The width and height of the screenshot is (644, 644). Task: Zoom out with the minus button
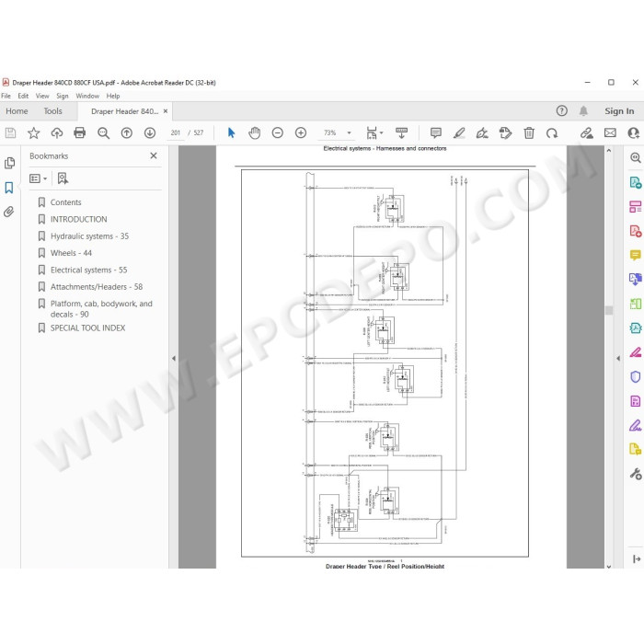pyautogui.click(x=278, y=132)
